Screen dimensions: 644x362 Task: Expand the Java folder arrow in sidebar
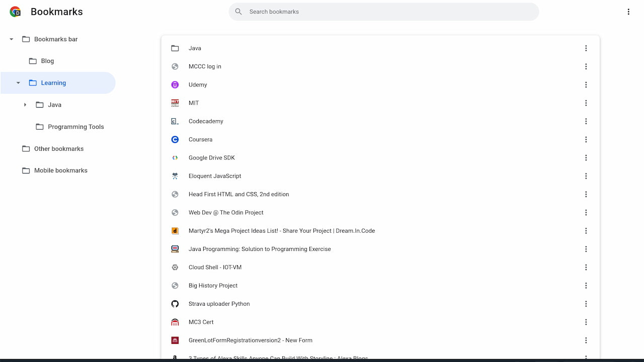tap(25, 105)
